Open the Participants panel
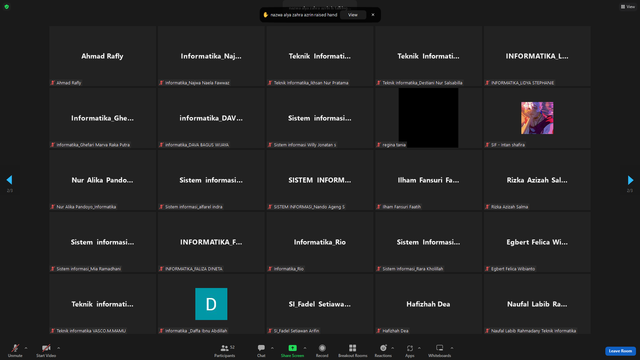Image resolution: width=640 pixels, height=360 pixels. 224,350
